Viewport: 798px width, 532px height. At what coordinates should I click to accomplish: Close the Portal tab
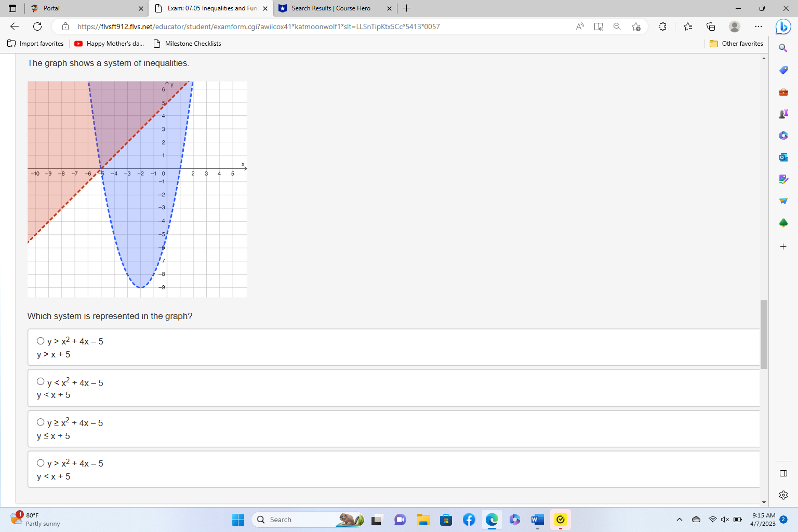point(141,8)
